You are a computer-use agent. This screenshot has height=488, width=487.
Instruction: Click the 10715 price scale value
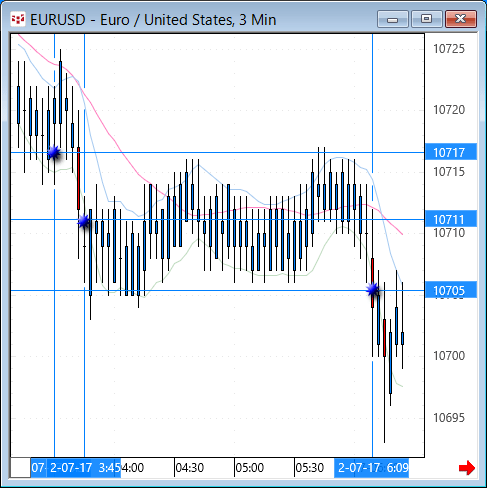[x=449, y=172]
